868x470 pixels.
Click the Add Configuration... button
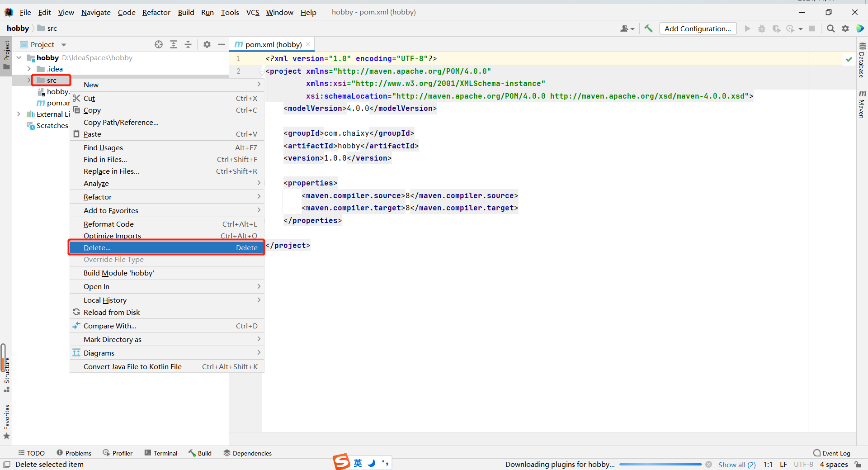698,28
